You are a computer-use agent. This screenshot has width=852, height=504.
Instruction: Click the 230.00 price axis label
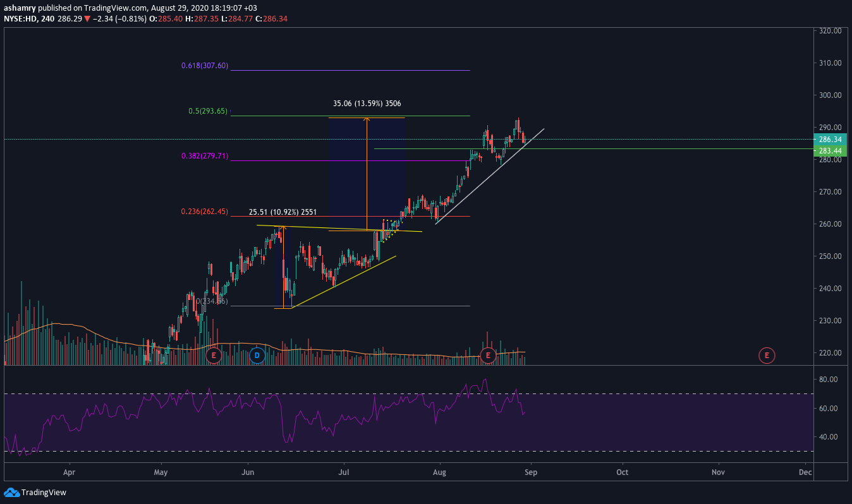click(x=829, y=321)
